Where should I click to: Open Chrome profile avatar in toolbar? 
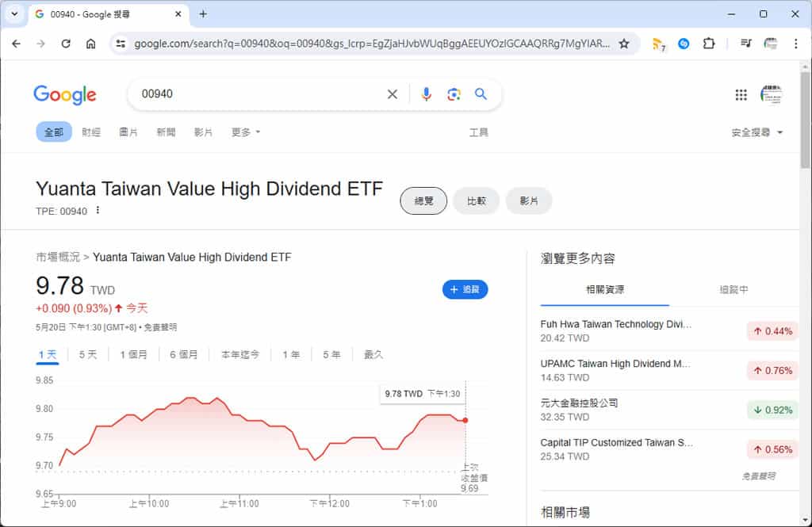[771, 44]
